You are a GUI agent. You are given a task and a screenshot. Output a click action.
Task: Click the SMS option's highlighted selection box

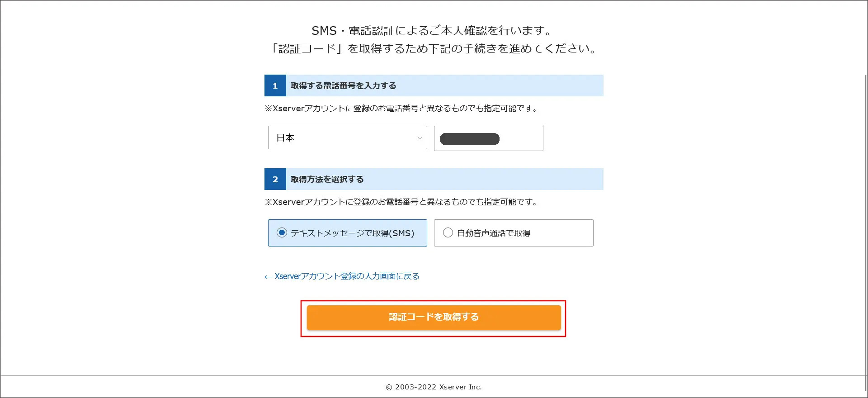347,233
